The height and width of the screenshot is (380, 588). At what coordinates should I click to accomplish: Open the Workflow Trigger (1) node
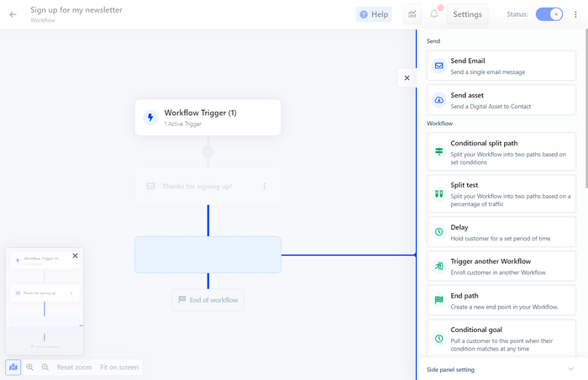pyautogui.click(x=207, y=117)
